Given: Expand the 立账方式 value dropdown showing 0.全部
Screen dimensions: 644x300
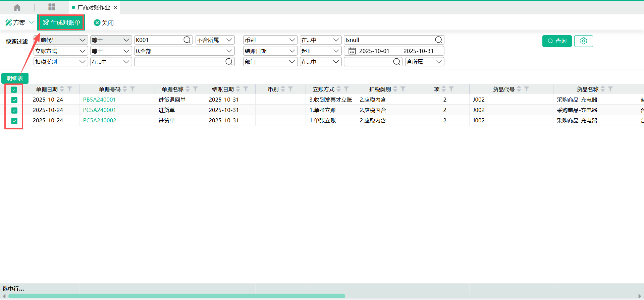Looking at the screenshot, I should 229,51.
